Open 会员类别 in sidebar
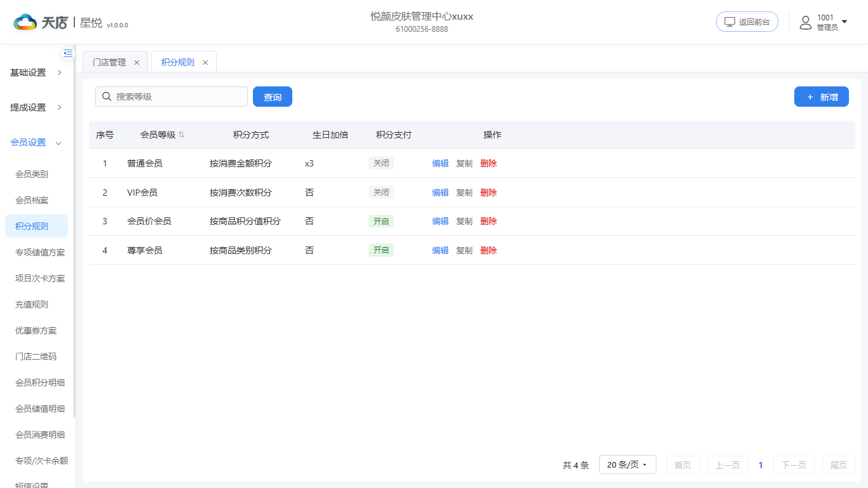This screenshot has height=488, width=868. (32, 174)
